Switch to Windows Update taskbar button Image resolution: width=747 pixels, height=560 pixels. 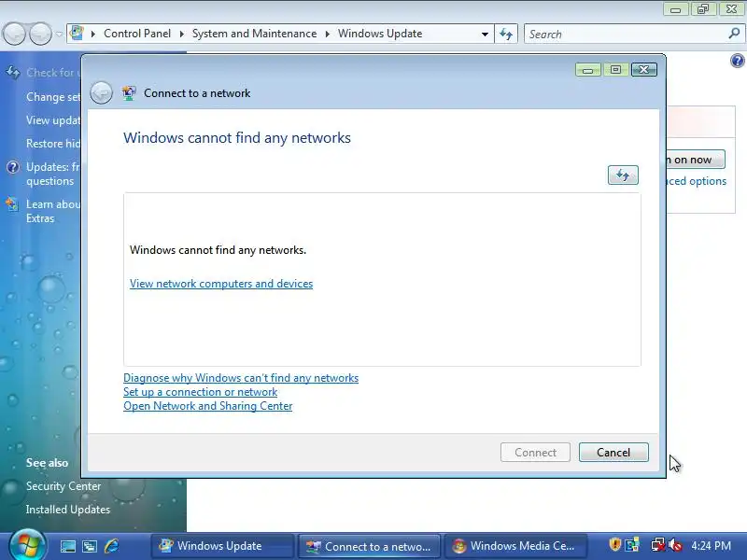click(223, 546)
